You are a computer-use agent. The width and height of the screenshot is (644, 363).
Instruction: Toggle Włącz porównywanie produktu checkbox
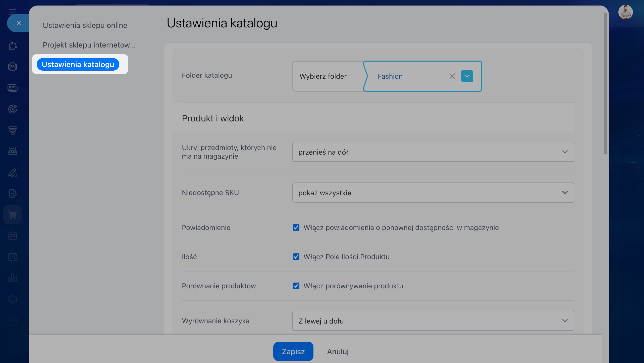click(296, 286)
